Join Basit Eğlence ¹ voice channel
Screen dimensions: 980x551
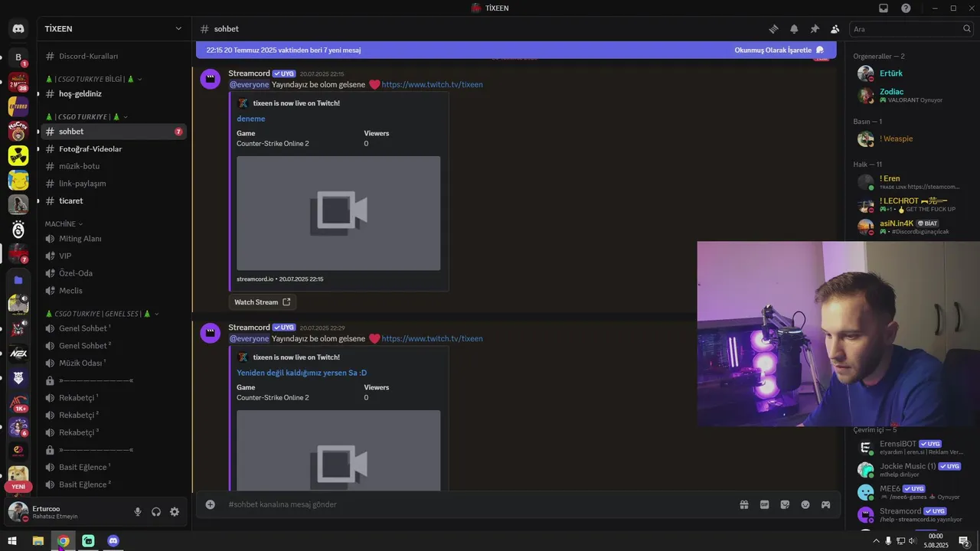tap(113, 467)
